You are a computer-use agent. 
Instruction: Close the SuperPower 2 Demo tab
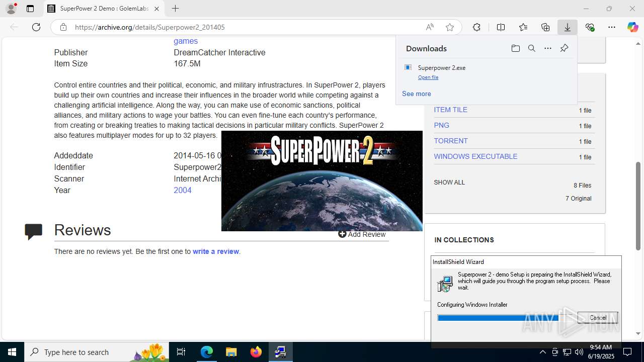156,9
